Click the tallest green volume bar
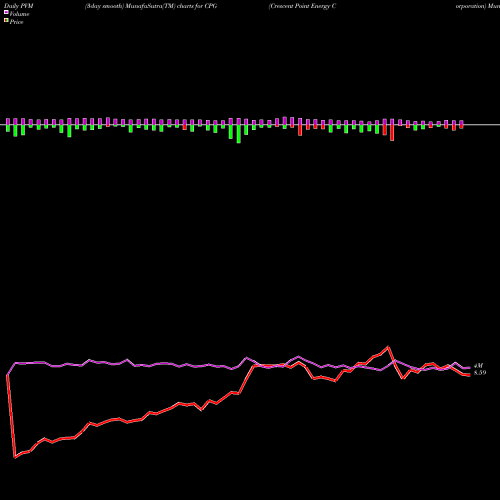Viewport: 500px width, 500px height. click(x=239, y=134)
